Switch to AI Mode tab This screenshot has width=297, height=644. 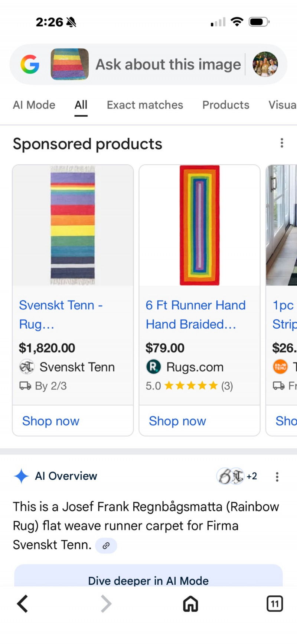pyautogui.click(x=34, y=105)
